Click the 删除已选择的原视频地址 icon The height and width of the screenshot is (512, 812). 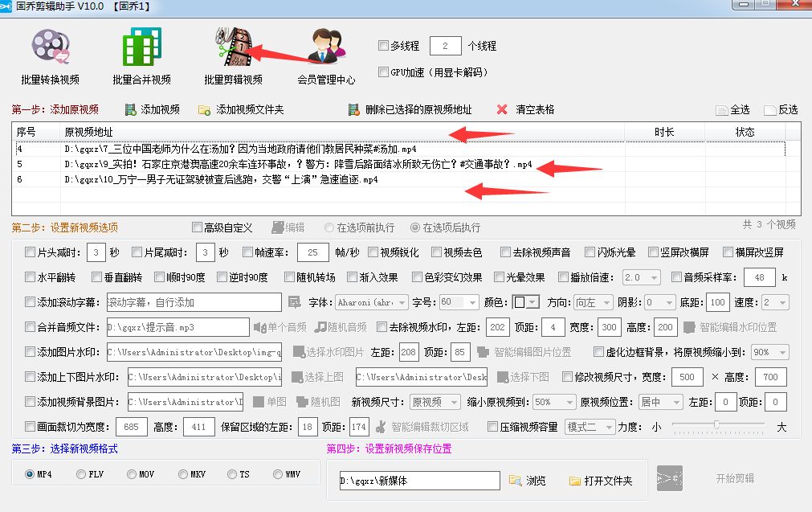tap(354, 110)
